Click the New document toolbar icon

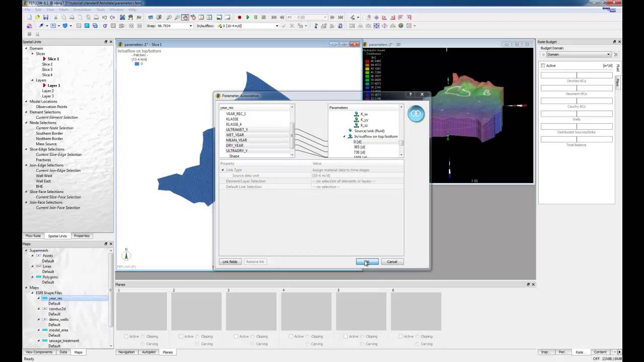(x=30, y=17)
